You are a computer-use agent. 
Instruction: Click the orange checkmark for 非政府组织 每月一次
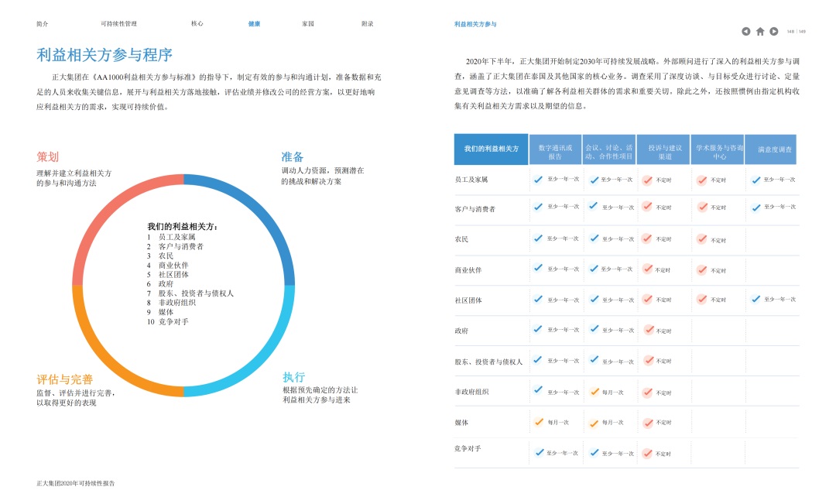[594, 392]
